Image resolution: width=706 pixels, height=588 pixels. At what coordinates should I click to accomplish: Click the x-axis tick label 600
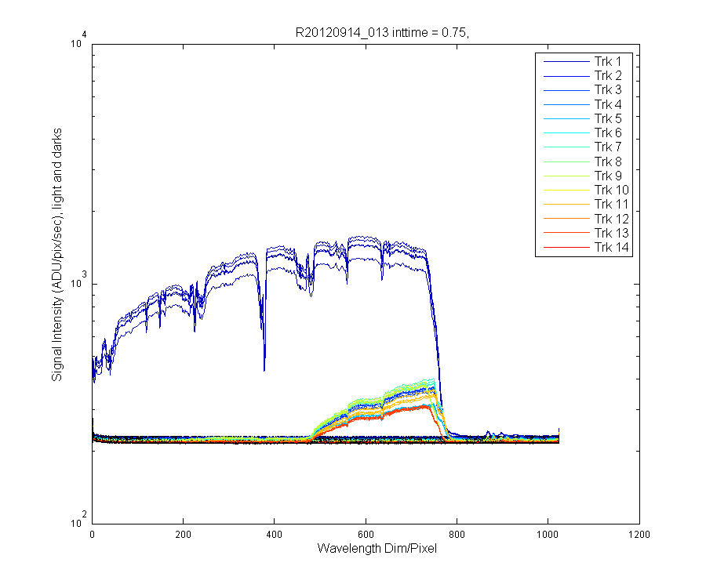tap(366, 535)
